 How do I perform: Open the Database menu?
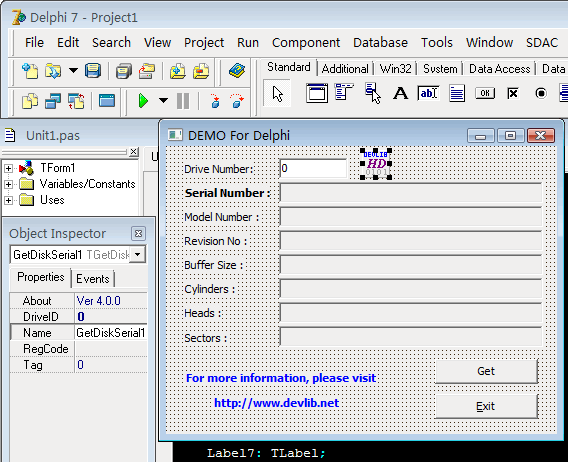(380, 42)
